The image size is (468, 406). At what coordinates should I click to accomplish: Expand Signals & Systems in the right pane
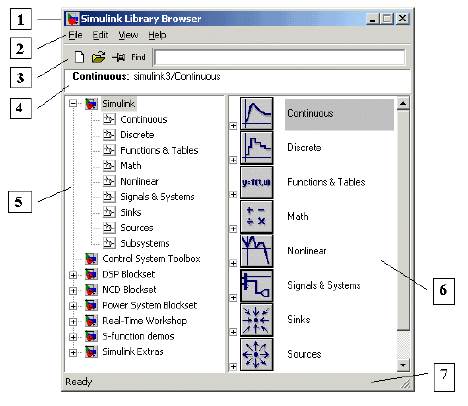233,298
